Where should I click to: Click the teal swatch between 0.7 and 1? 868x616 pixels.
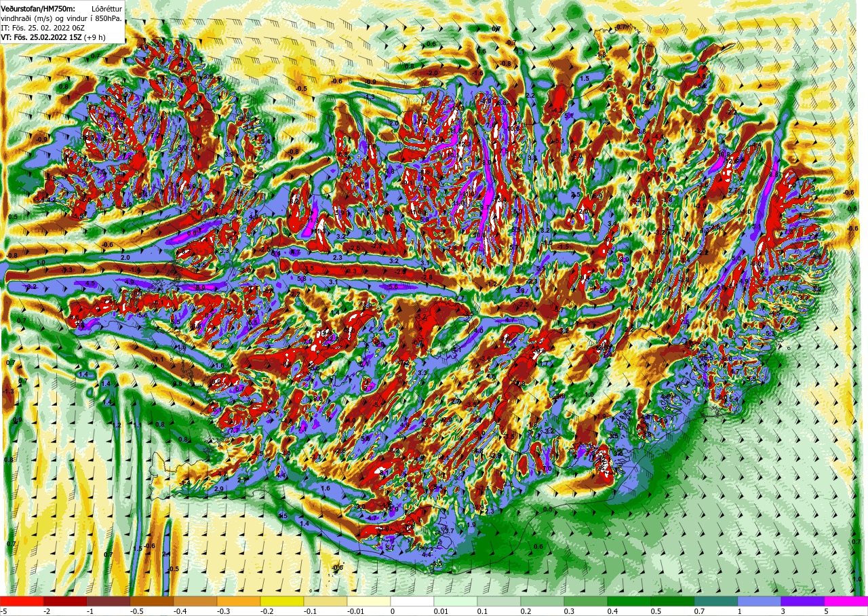[716, 601]
